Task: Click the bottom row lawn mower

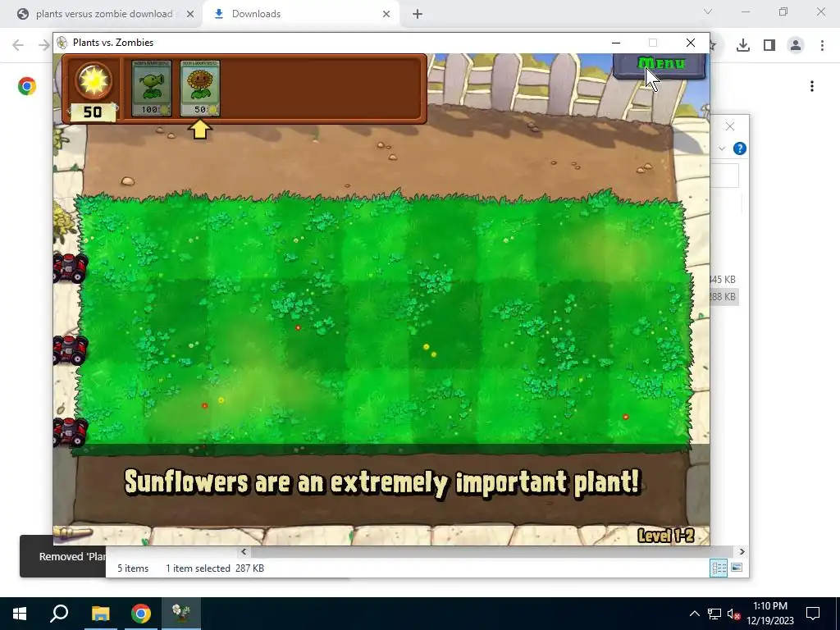Action: pos(71,431)
